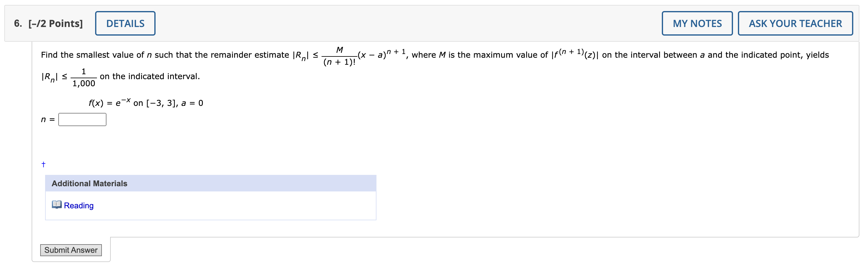
Task: Open the Reading link
Action: (79, 205)
